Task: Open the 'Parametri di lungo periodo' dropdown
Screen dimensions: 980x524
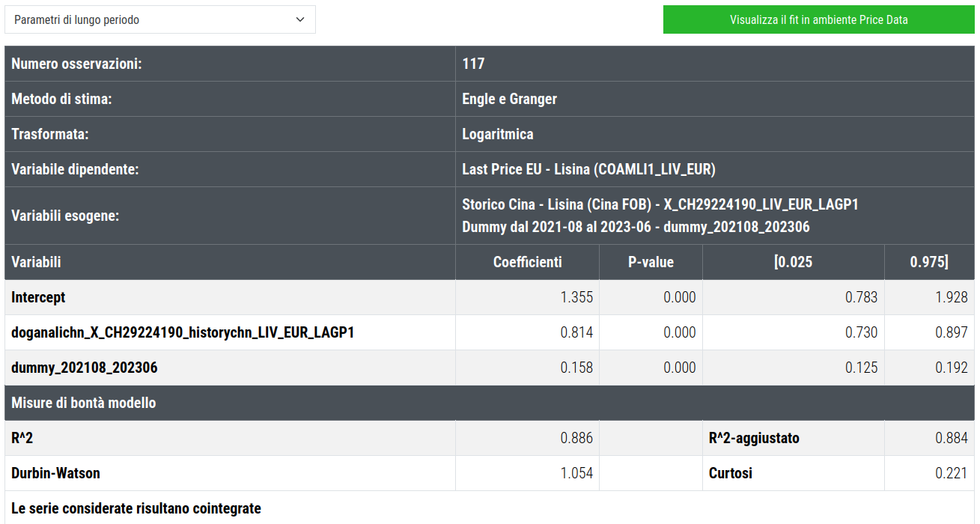Action: (x=160, y=20)
